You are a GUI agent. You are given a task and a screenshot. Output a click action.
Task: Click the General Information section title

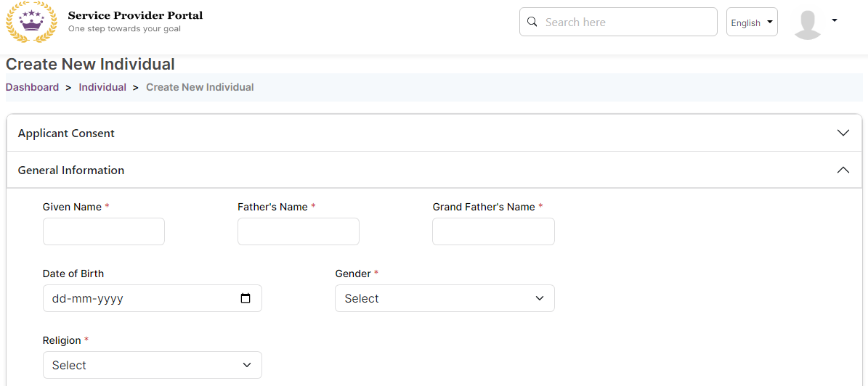pyautogui.click(x=71, y=171)
